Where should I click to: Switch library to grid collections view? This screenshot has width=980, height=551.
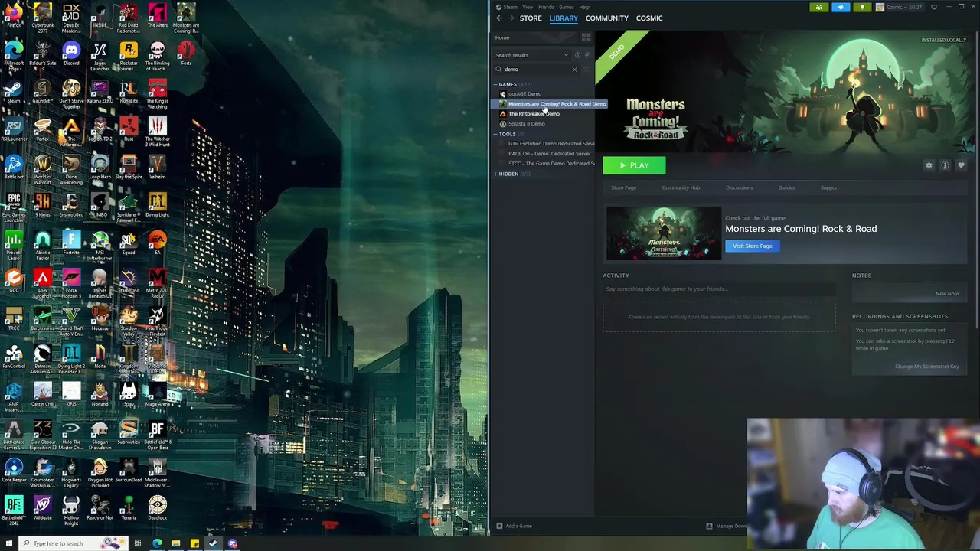586,37
